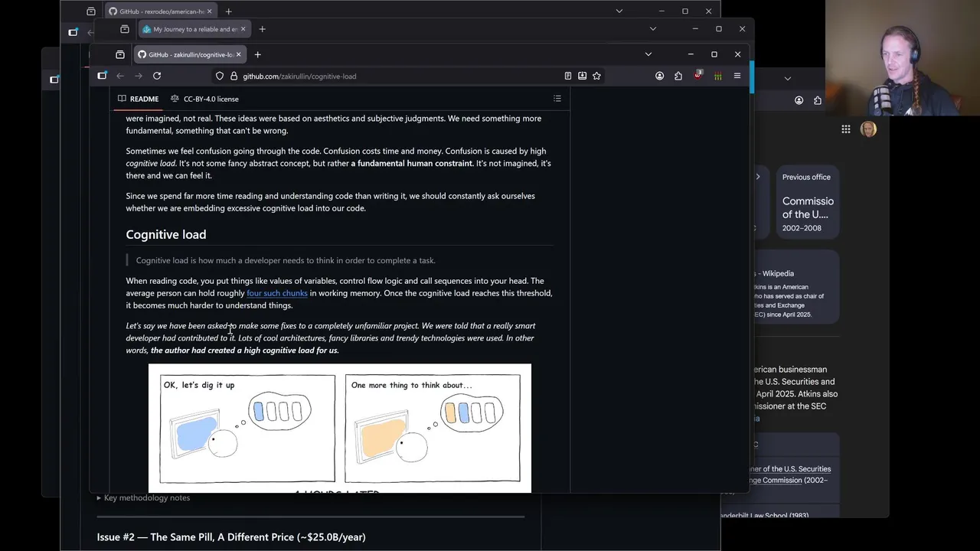This screenshot has width=980, height=551.
Task: Open tab history icon beside cognitive-load tab
Action: (x=120, y=54)
